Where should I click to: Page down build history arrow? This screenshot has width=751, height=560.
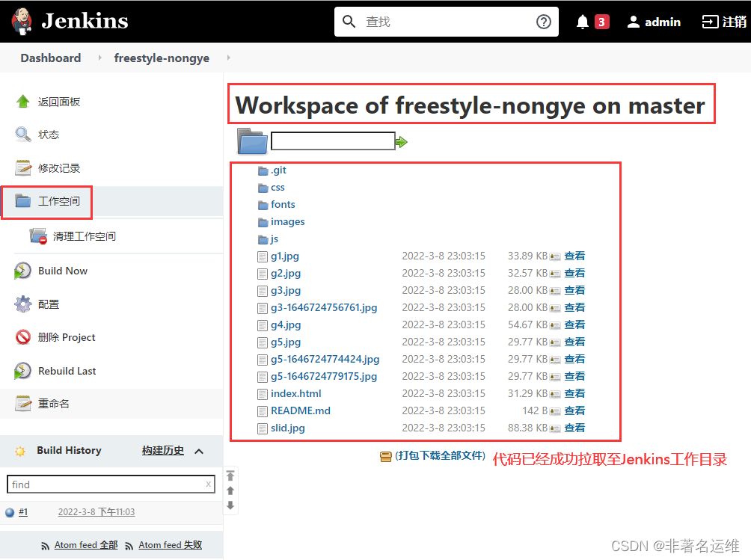pyautogui.click(x=230, y=505)
